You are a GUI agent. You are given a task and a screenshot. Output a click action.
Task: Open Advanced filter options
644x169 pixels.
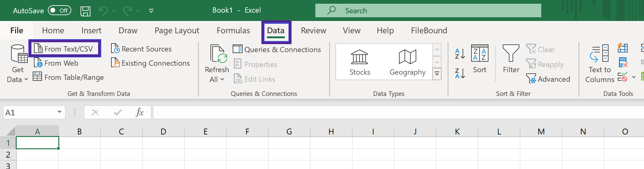click(548, 79)
